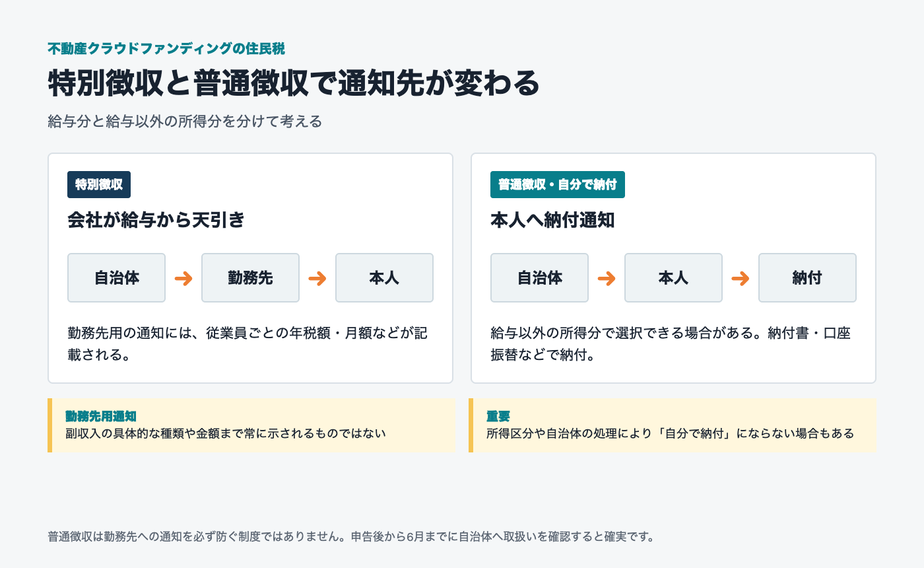Click the 勤務先用通知 note title
This screenshot has width=924, height=568.
click(x=101, y=416)
